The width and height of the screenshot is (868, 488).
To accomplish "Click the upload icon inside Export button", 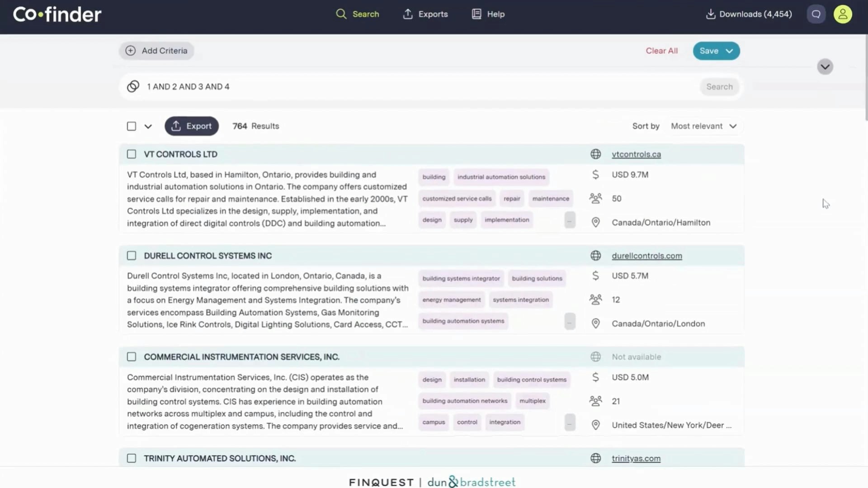I will pos(176,126).
